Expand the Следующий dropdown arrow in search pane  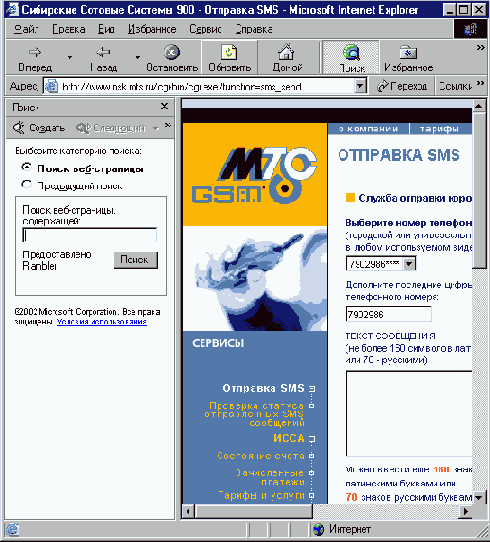[156, 129]
